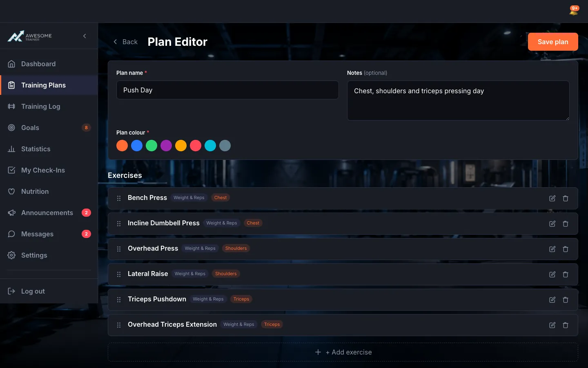The width and height of the screenshot is (588, 368).
Task: Focus the Plan name input field
Action: tap(227, 90)
